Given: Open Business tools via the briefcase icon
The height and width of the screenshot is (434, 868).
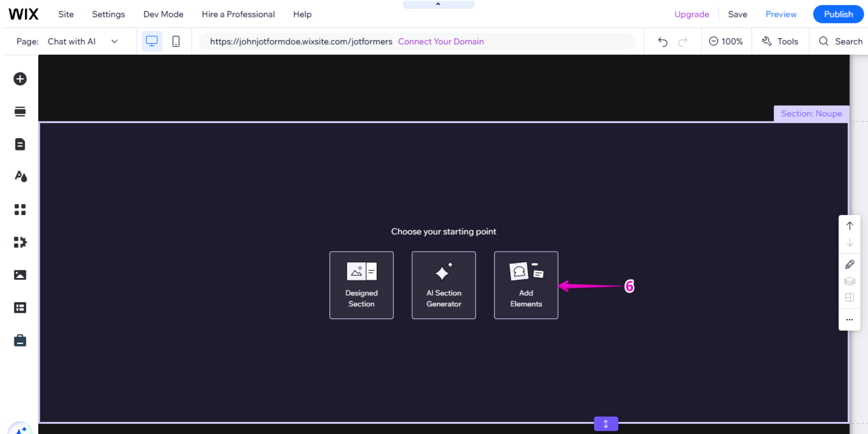Looking at the screenshot, I should point(20,340).
